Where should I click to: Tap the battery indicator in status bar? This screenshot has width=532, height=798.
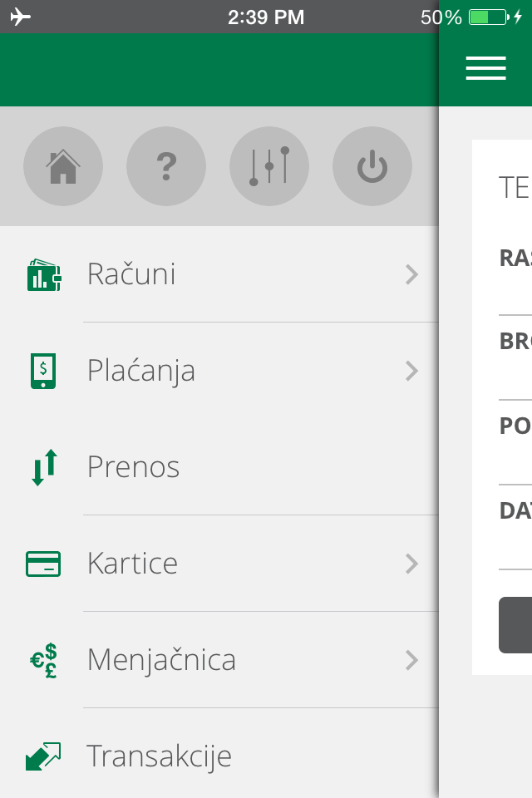[488, 17]
